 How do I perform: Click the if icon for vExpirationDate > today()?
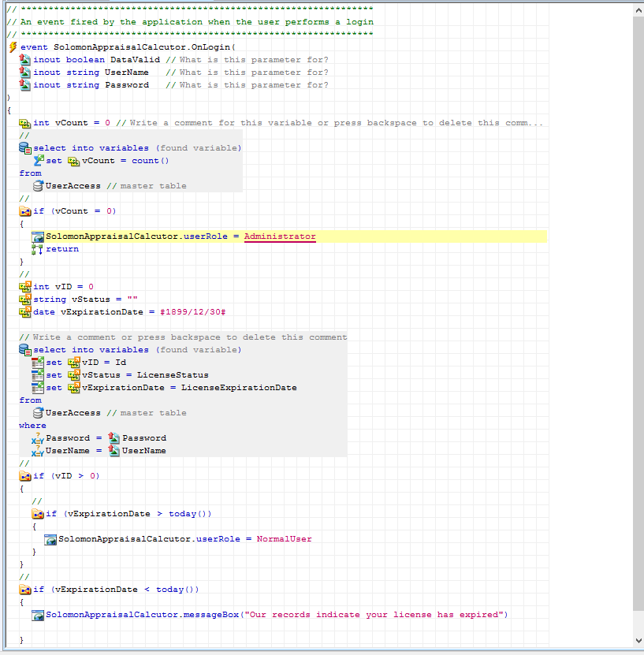tap(38, 514)
